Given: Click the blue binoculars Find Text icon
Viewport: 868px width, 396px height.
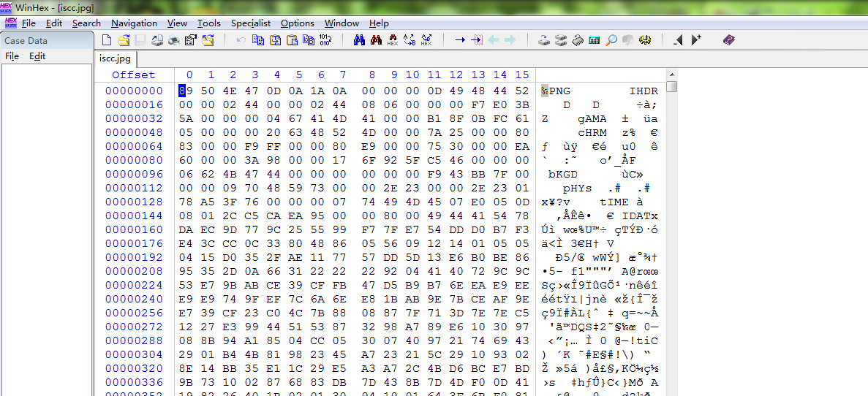Looking at the screenshot, I should pyautogui.click(x=359, y=40).
